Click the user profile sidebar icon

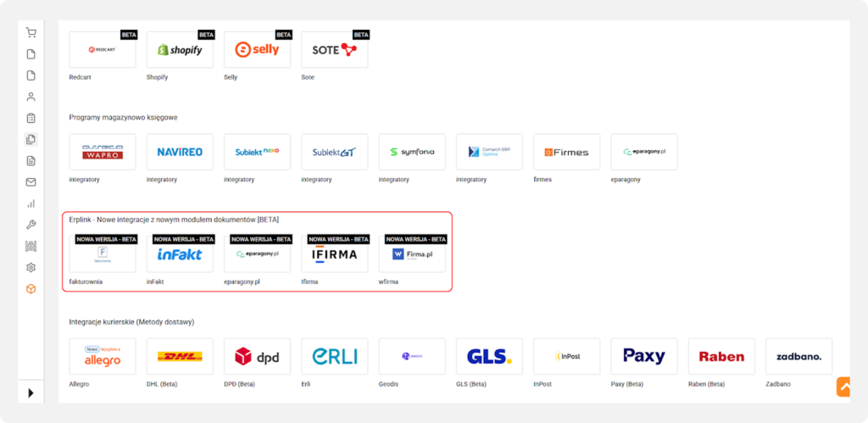coord(31,97)
